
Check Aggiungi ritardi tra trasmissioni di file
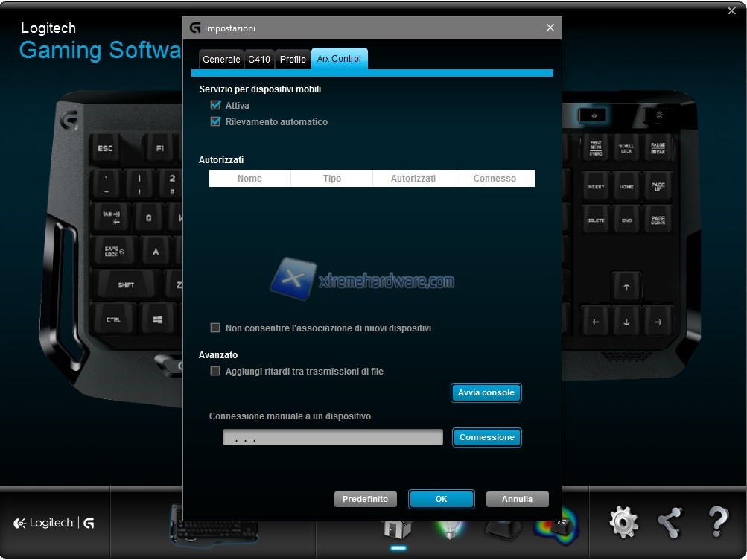tap(216, 372)
